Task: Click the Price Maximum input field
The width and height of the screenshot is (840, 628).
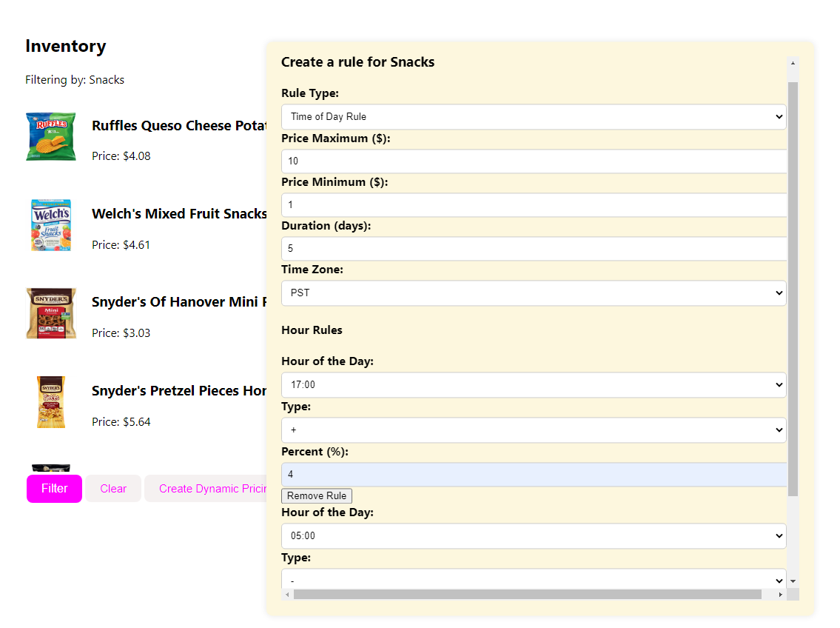Action: tap(534, 161)
